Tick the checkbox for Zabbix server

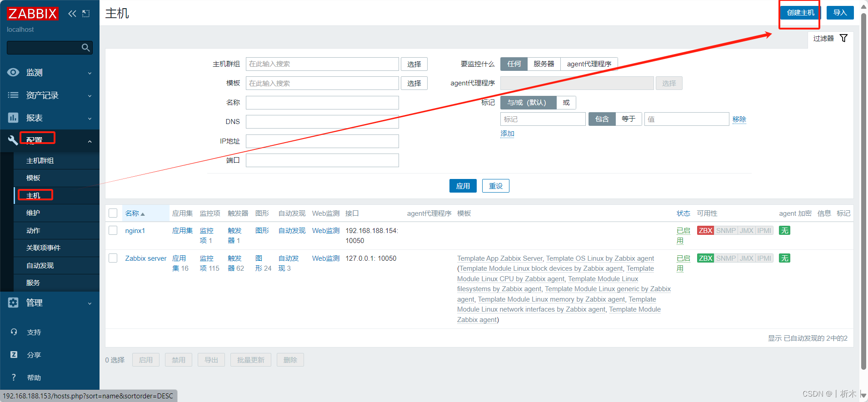click(113, 258)
